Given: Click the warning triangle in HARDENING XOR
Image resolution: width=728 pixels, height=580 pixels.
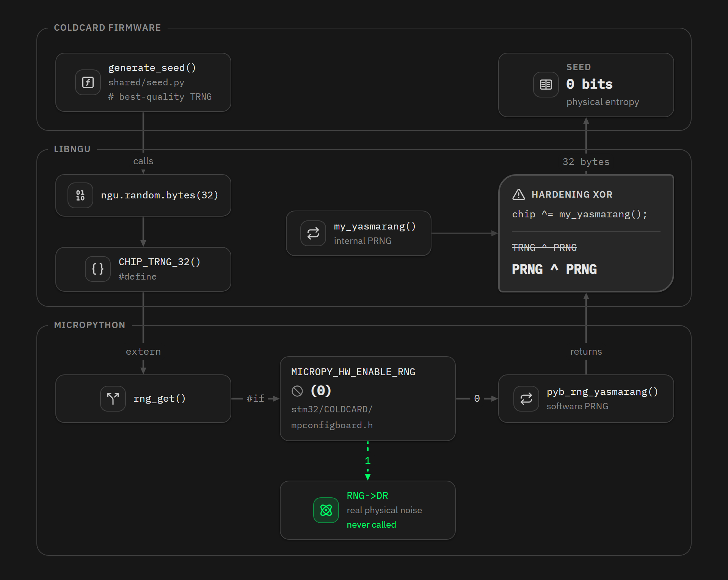Looking at the screenshot, I should coord(519,195).
